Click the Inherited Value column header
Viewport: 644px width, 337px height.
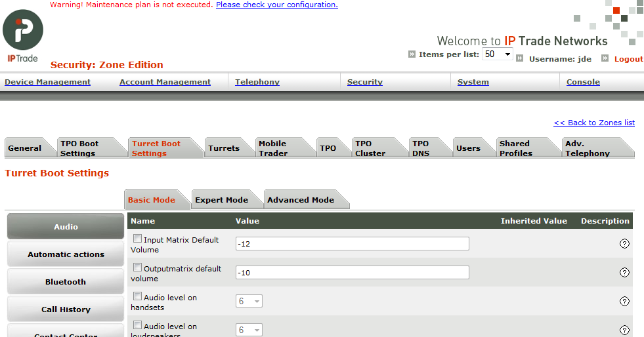[534, 220]
